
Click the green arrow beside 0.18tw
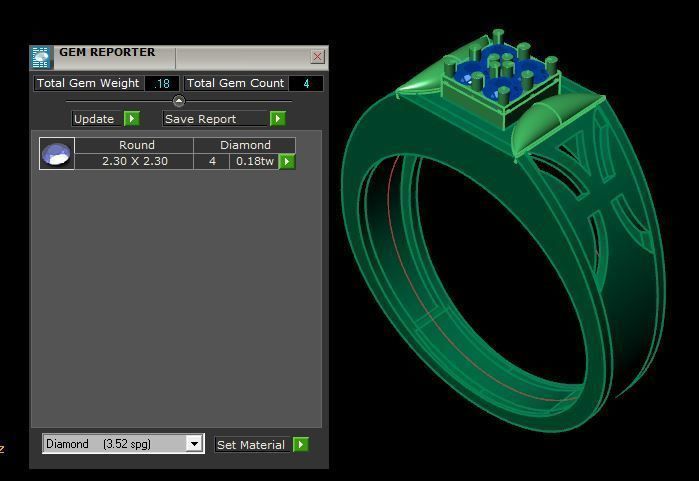pos(287,161)
